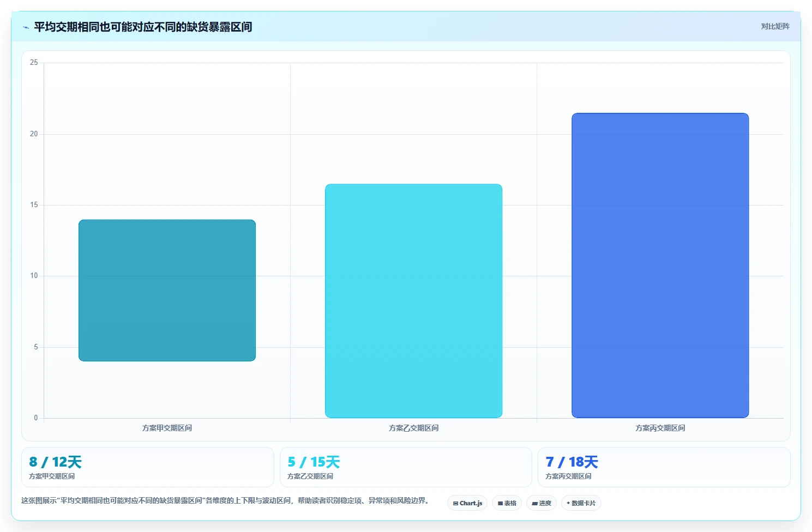Click the 方案乙交期区间 caption under 5 / 15天
The image size is (812, 532).
click(x=310, y=476)
